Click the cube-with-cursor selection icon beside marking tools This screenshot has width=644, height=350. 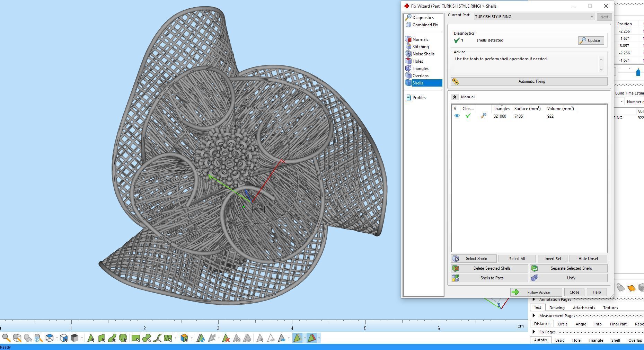pos(184,338)
